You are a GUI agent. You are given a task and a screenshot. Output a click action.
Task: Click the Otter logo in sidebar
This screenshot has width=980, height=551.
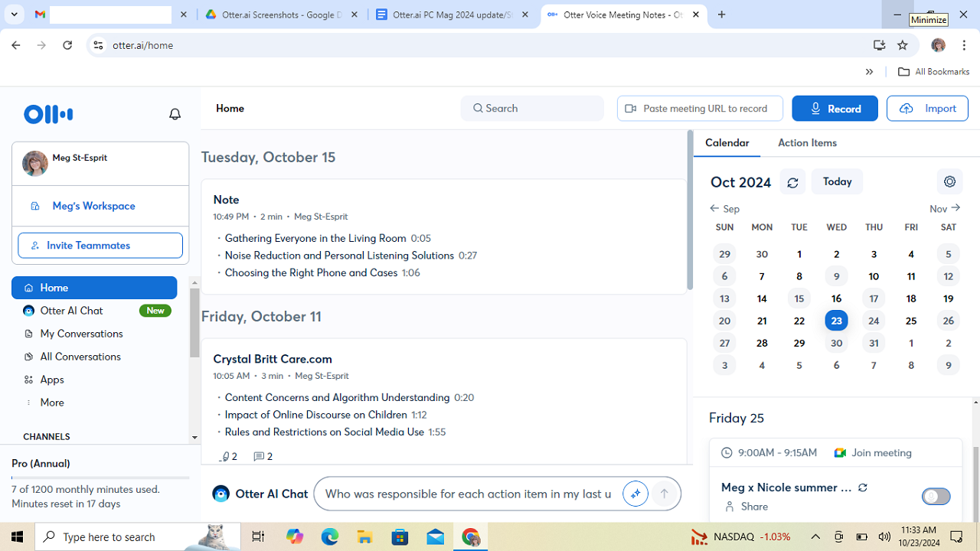pyautogui.click(x=48, y=114)
